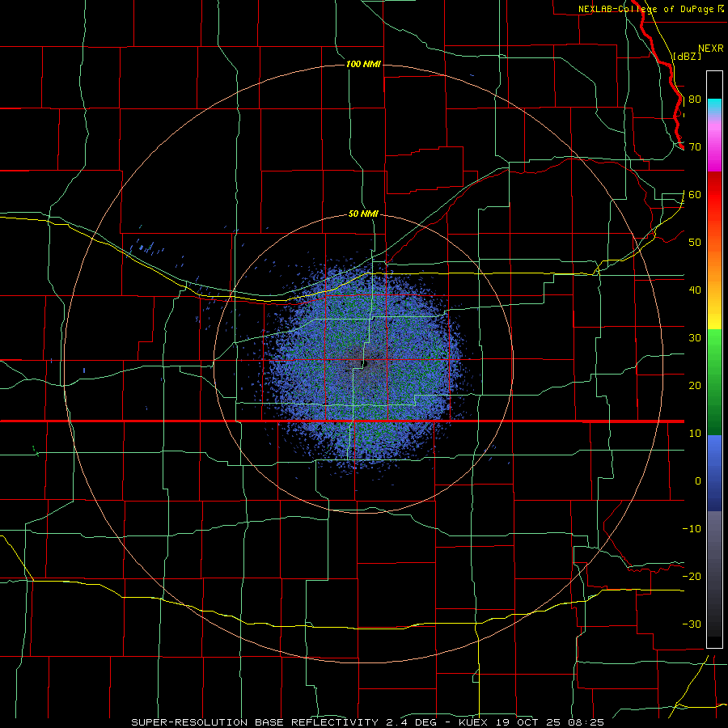This screenshot has width=728, height=728.
Task: Click the radar product caption at bottom
Action: (x=367, y=722)
